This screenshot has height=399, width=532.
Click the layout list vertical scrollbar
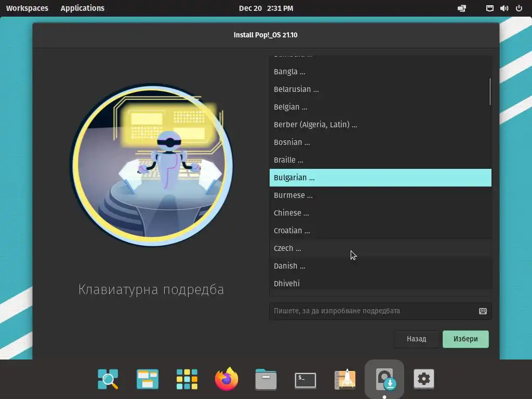tap(490, 91)
